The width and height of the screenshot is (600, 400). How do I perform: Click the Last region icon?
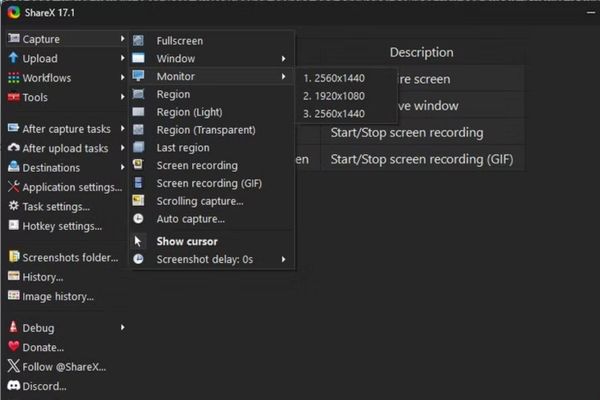click(x=138, y=148)
